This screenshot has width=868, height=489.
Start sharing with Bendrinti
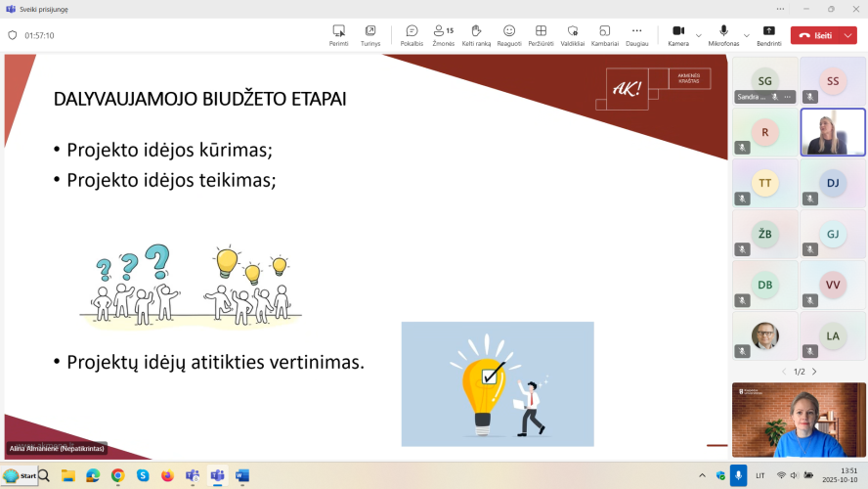(769, 35)
